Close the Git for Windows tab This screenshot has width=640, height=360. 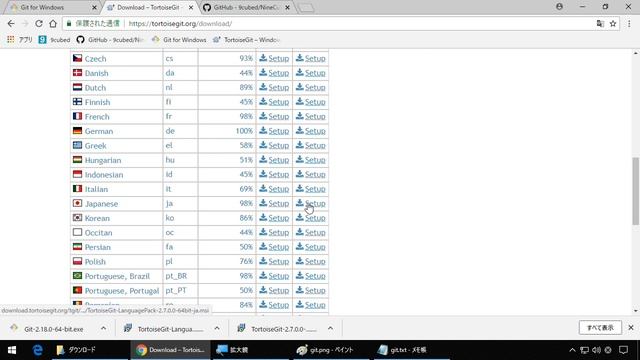point(94,7)
